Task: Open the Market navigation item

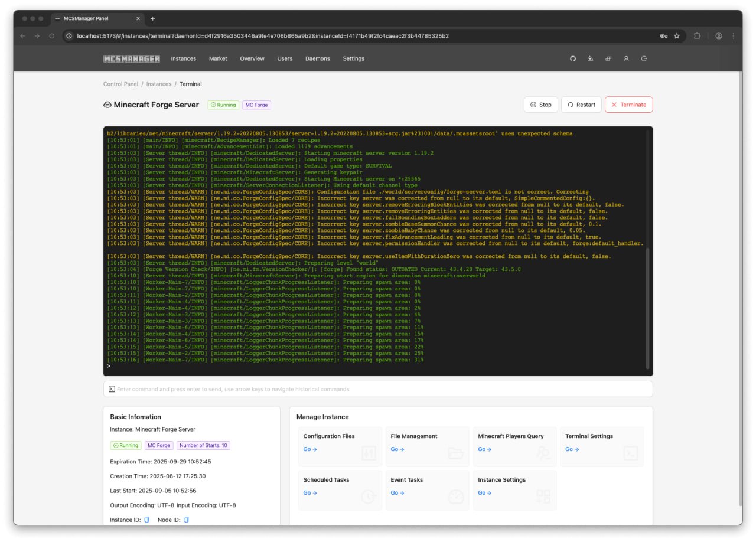Action: [x=218, y=59]
